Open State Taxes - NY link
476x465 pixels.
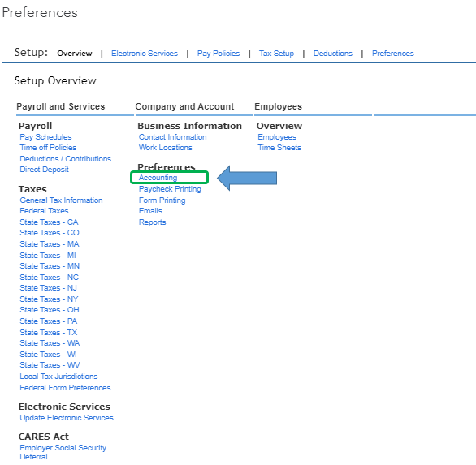(50, 299)
